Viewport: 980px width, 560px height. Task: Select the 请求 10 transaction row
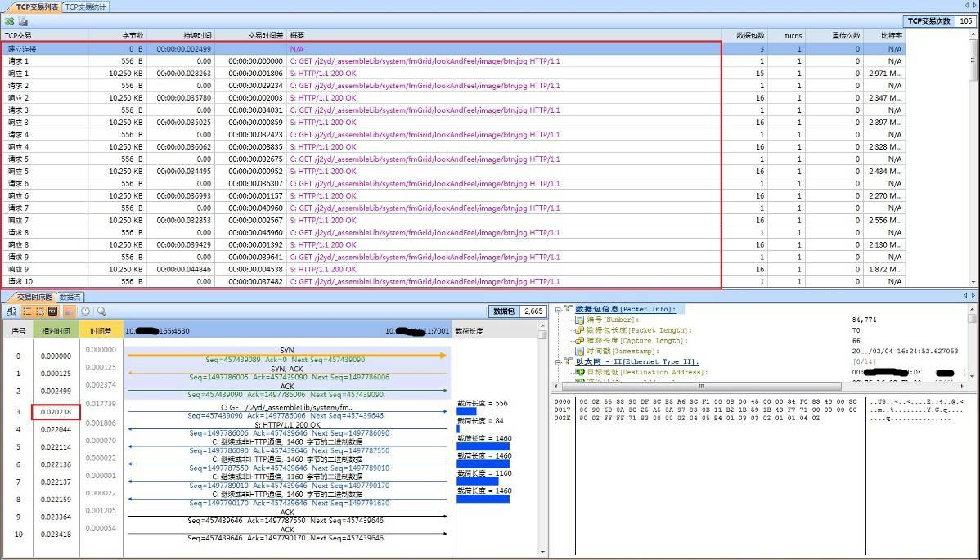453,281
